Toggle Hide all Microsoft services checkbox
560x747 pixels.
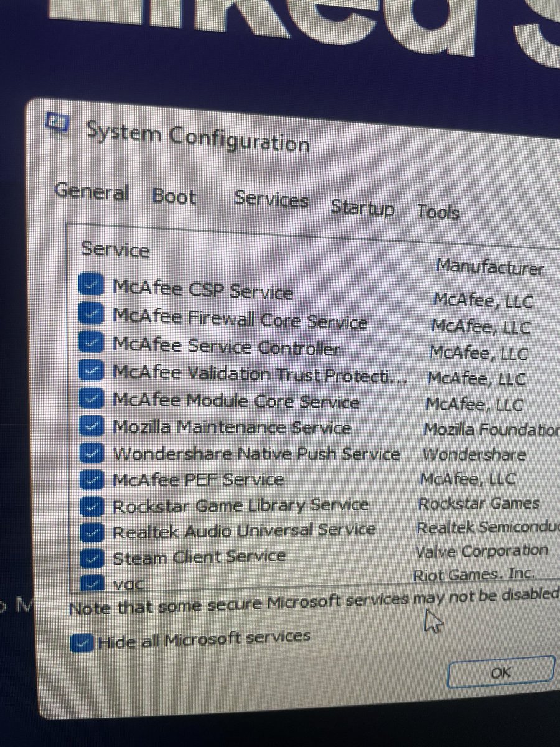coord(82,643)
